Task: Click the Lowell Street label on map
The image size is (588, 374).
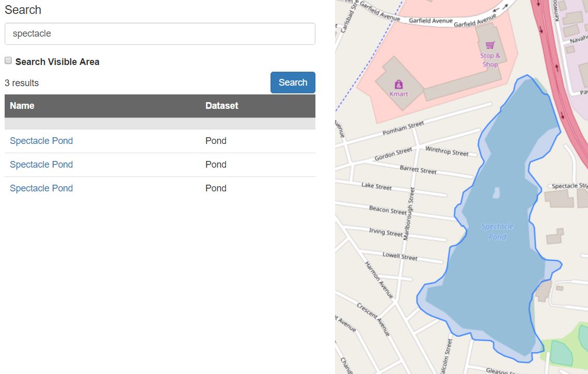Action: tap(400, 256)
